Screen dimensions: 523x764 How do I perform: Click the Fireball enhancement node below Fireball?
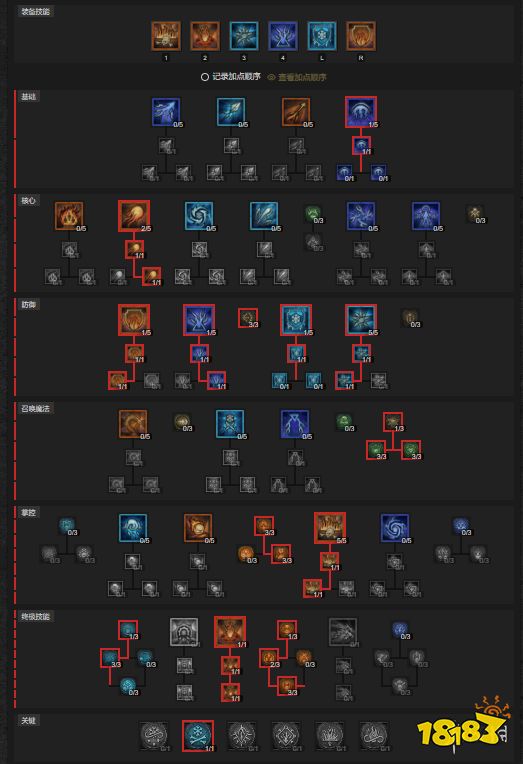point(134,249)
